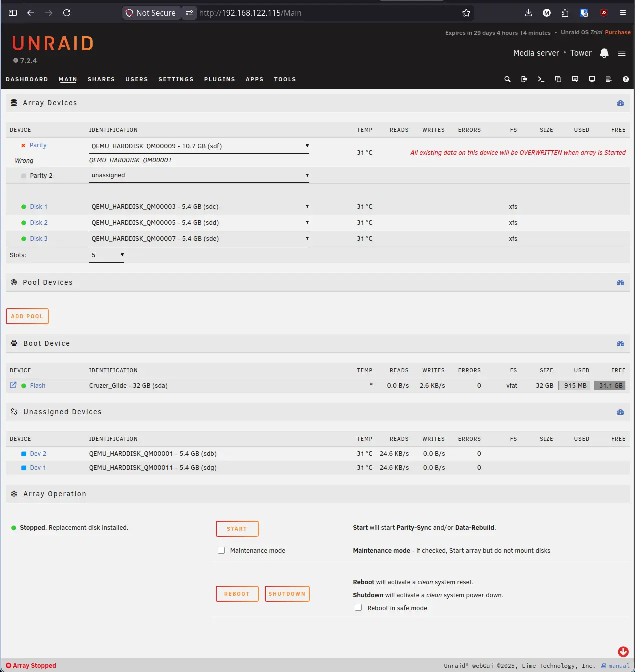This screenshot has height=672, width=635.
Task: Open the Shares tab
Action: pos(101,79)
